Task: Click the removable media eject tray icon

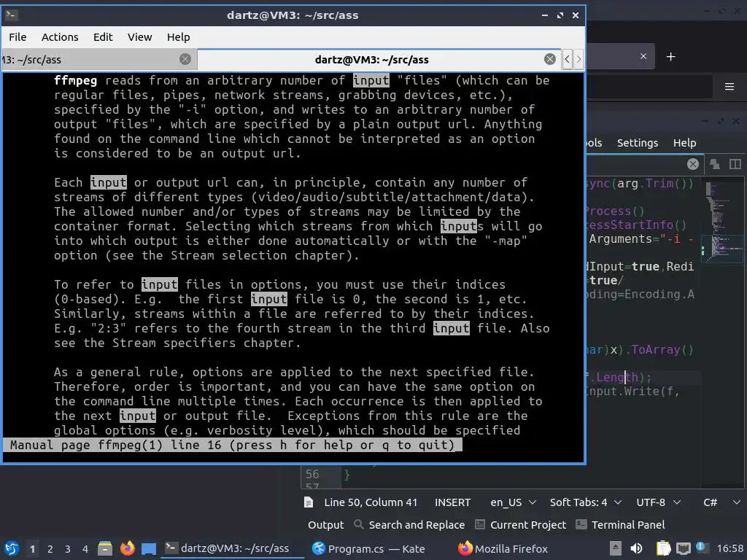Action: (615, 548)
